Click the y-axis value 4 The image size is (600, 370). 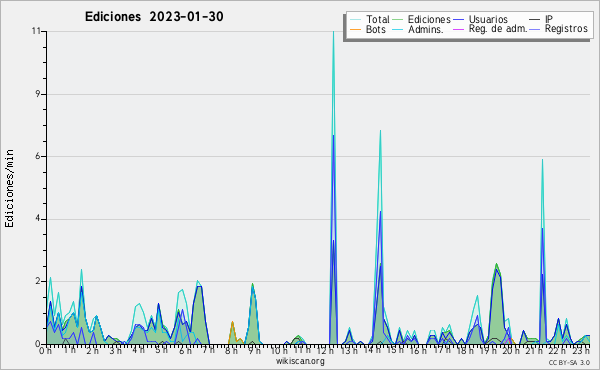point(38,219)
